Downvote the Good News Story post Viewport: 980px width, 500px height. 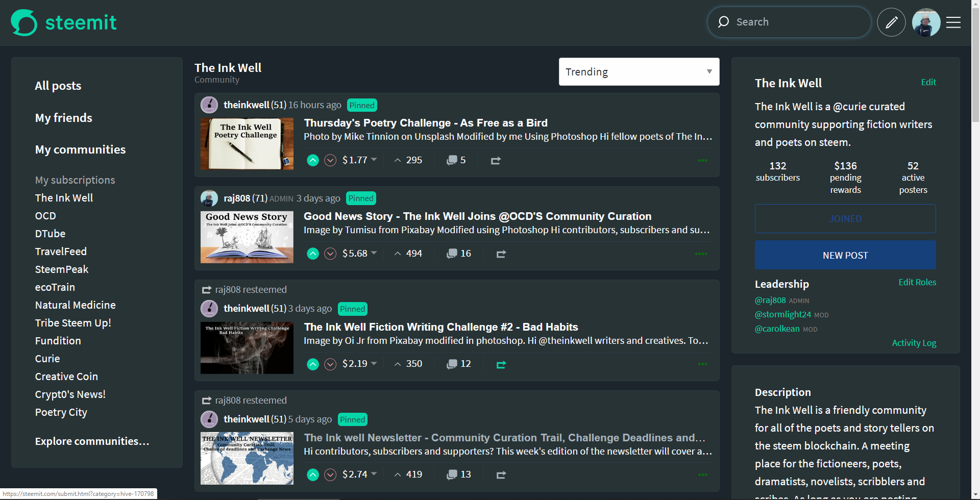point(330,254)
